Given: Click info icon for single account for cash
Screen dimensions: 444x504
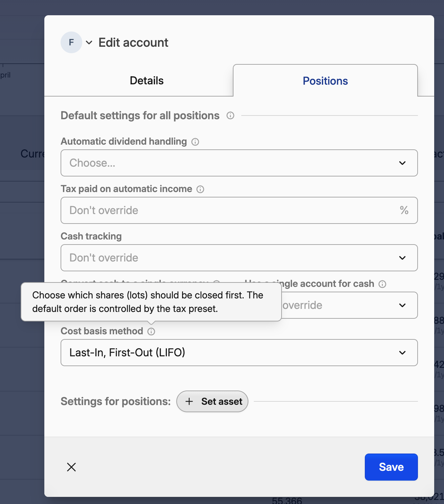Looking at the screenshot, I should click(382, 284).
